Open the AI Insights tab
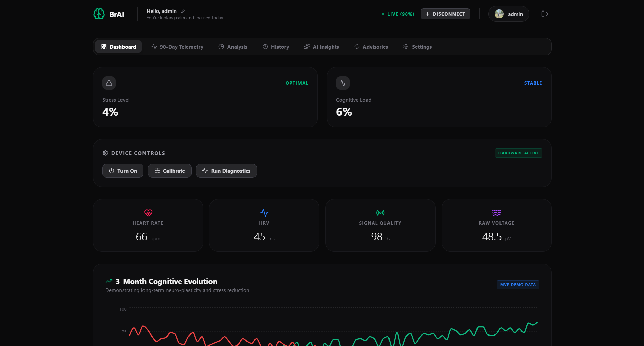 [321, 47]
